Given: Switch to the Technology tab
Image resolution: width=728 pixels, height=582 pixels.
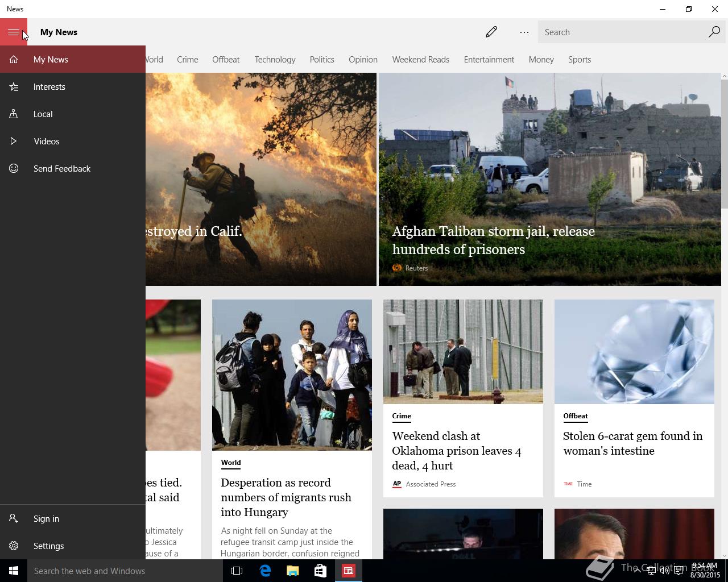Looking at the screenshot, I should tap(275, 59).
